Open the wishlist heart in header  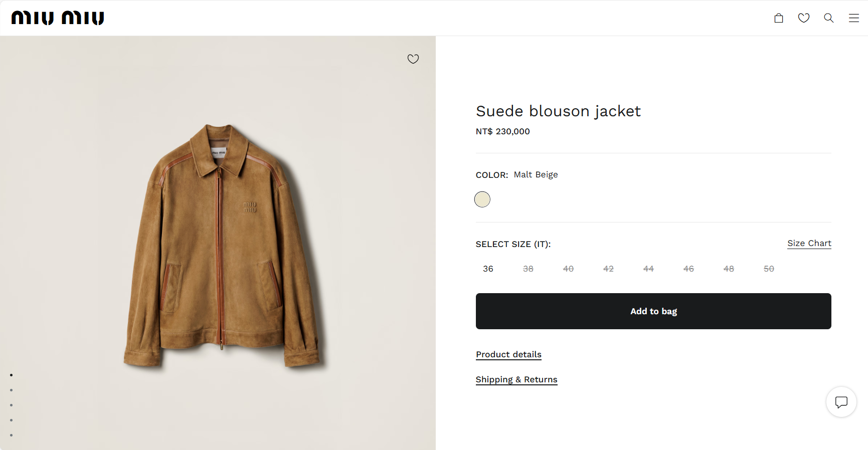pyautogui.click(x=803, y=18)
